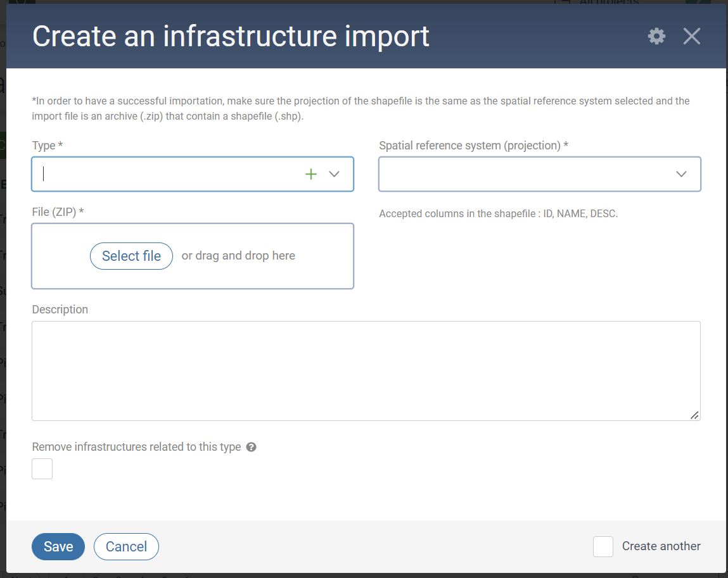Click the Spatial reference system chevron arrow
728x578 pixels.
click(681, 174)
